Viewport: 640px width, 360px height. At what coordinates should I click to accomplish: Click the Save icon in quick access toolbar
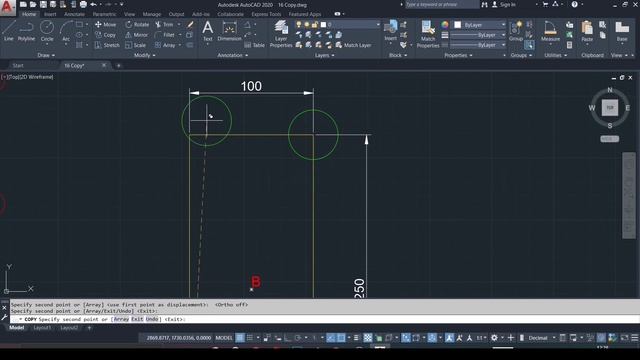(x=43, y=4)
